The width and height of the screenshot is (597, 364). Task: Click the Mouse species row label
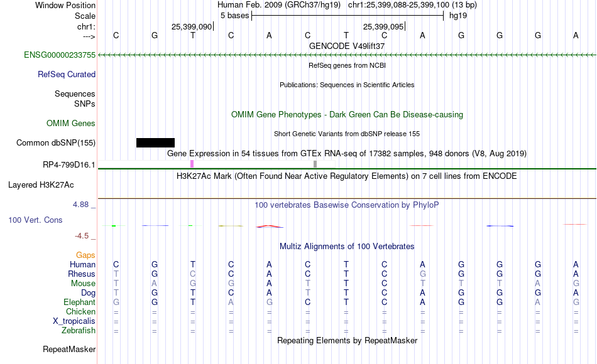click(83, 284)
